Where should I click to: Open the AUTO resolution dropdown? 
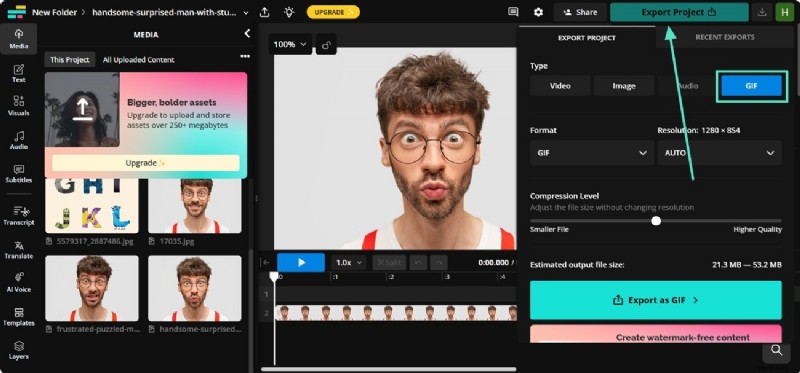coord(719,153)
